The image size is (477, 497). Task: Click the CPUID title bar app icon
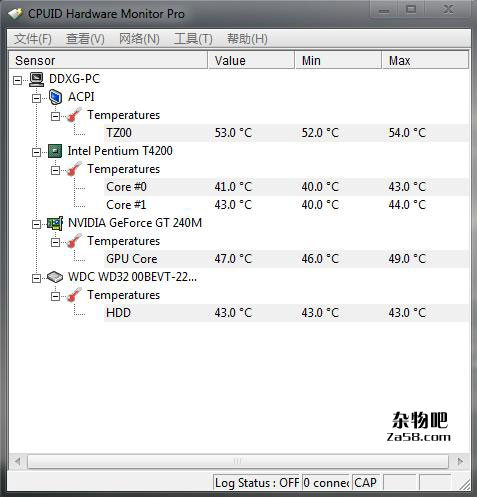pos(15,14)
